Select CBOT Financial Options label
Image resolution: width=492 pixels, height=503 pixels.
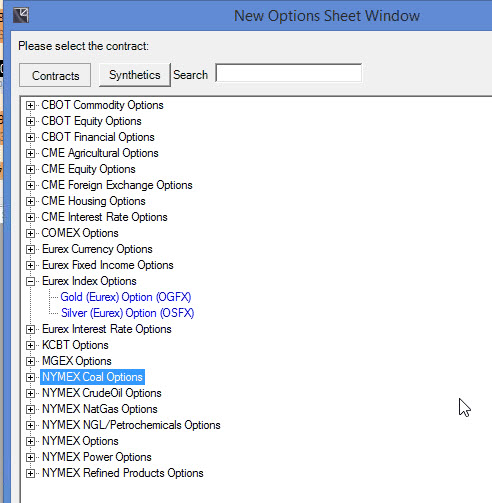pyautogui.click(x=98, y=137)
